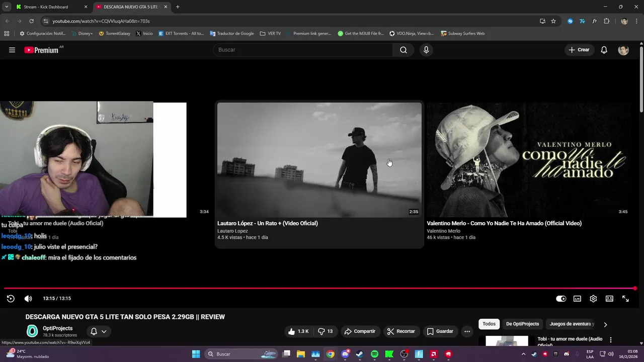
Task: Select the De OptiProjects filter chip
Action: 522,324
